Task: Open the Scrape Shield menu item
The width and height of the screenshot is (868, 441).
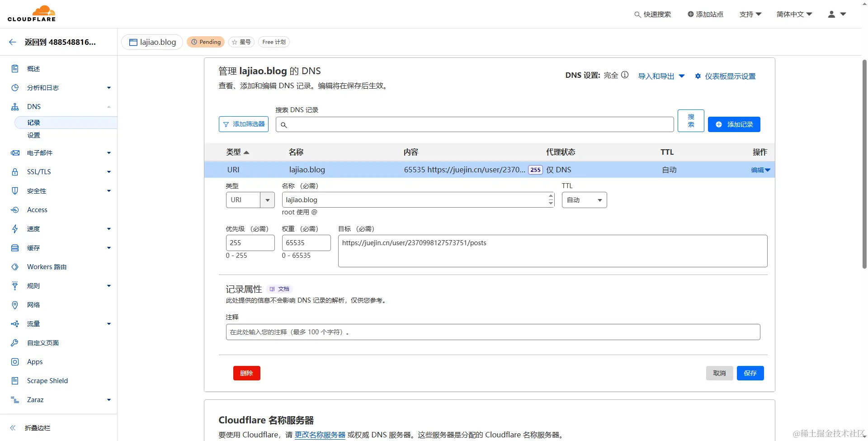Action: (x=47, y=381)
